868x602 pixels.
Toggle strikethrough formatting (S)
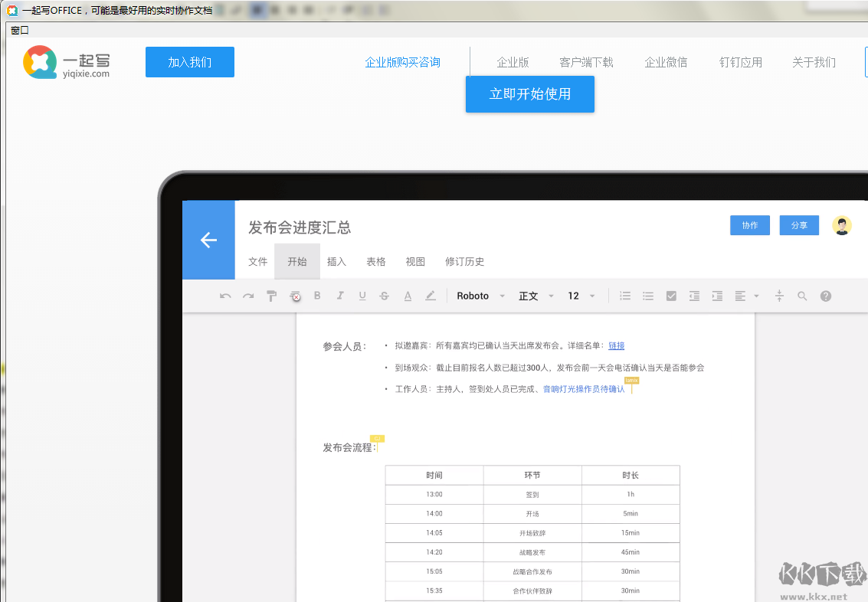pyautogui.click(x=384, y=296)
